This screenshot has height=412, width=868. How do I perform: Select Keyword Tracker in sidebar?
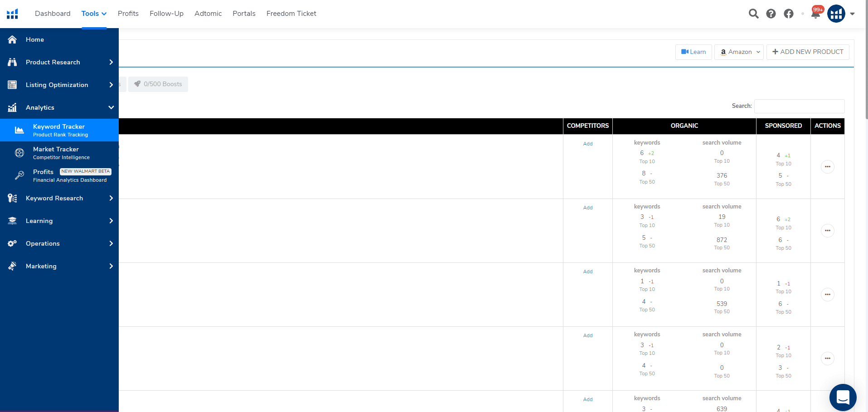(59, 130)
